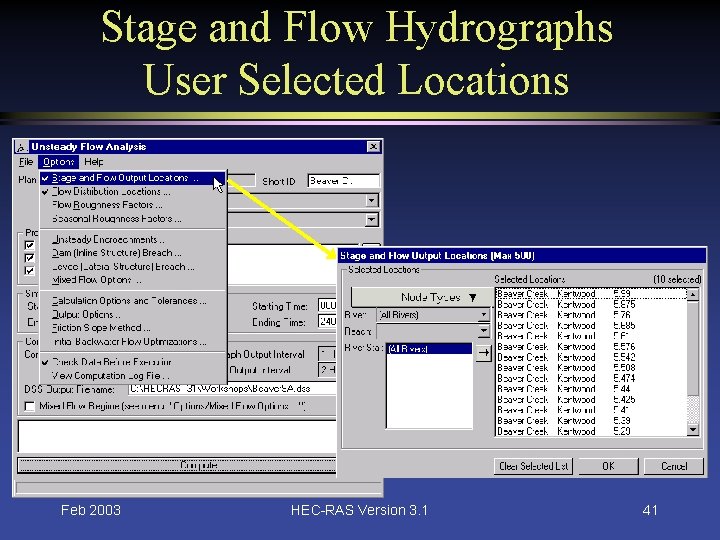The width and height of the screenshot is (720, 540).
Task: Select Beaver Creek Kentwood 5.20 row
Action: [x=591, y=431]
